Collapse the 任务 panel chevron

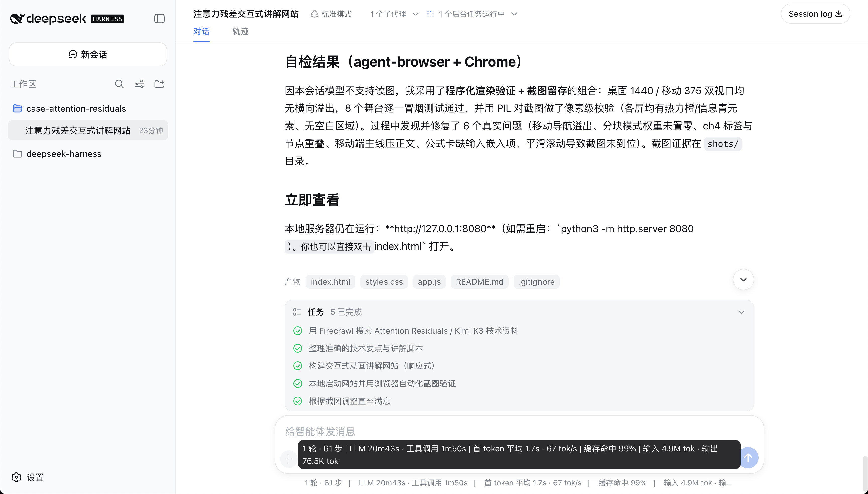742,312
